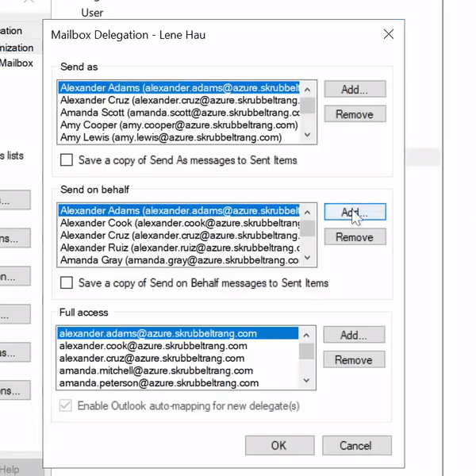476x476 pixels.
Task: Click scroll down arrow of Send as list
Action: (x=308, y=135)
